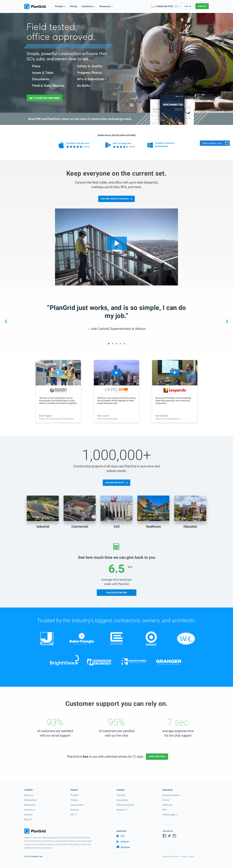This screenshot has height=868, width=233.
Task: Open the Twitter icon in footer
Action: click(169, 836)
